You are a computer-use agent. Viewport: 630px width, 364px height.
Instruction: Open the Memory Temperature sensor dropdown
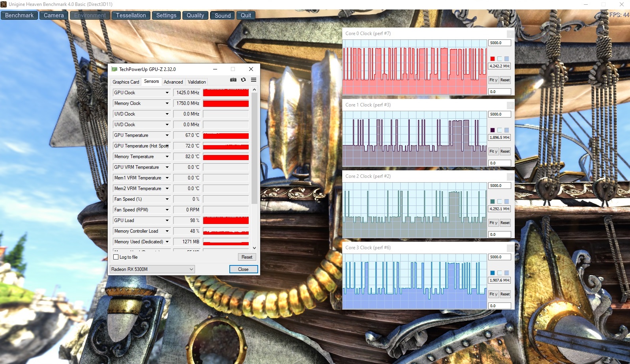[x=167, y=157]
